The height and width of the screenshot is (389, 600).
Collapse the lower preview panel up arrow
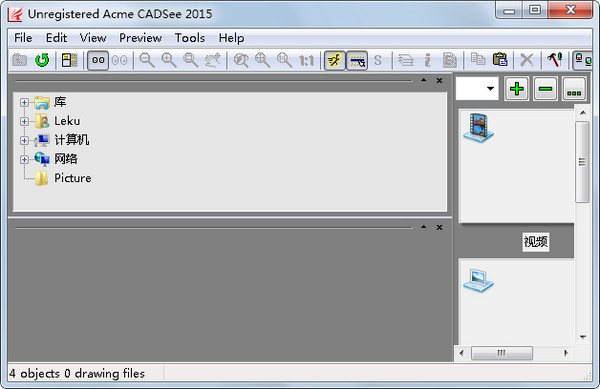[424, 227]
